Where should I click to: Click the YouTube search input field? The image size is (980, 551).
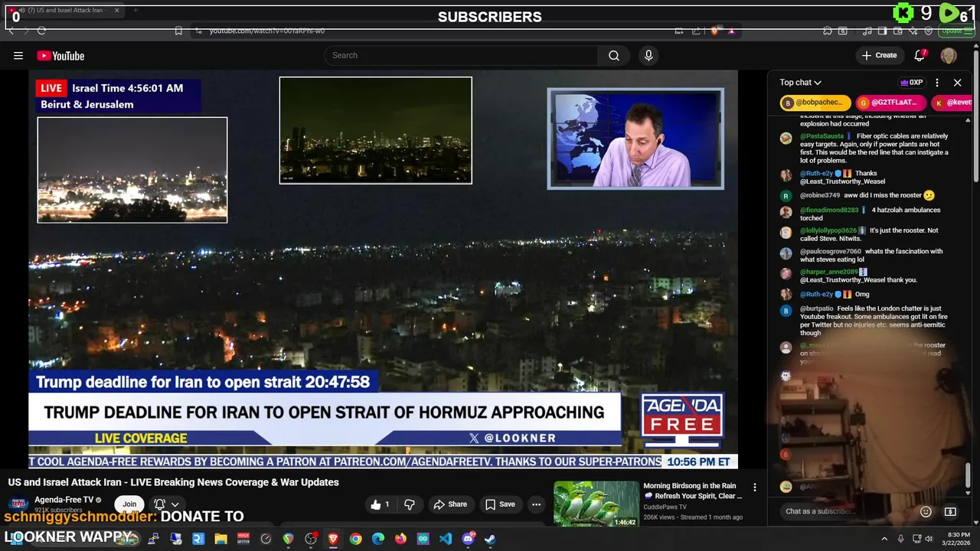pyautogui.click(x=461, y=55)
